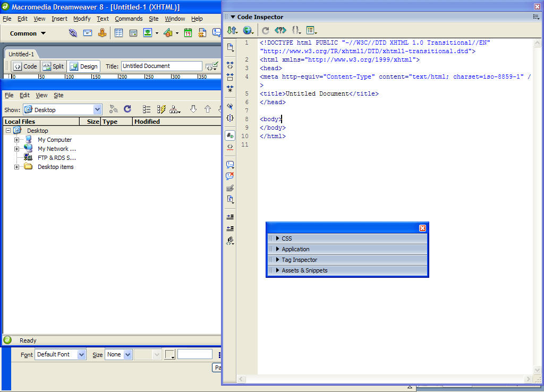Refresh the Files panel list
The height and width of the screenshot is (392, 544).
click(127, 109)
